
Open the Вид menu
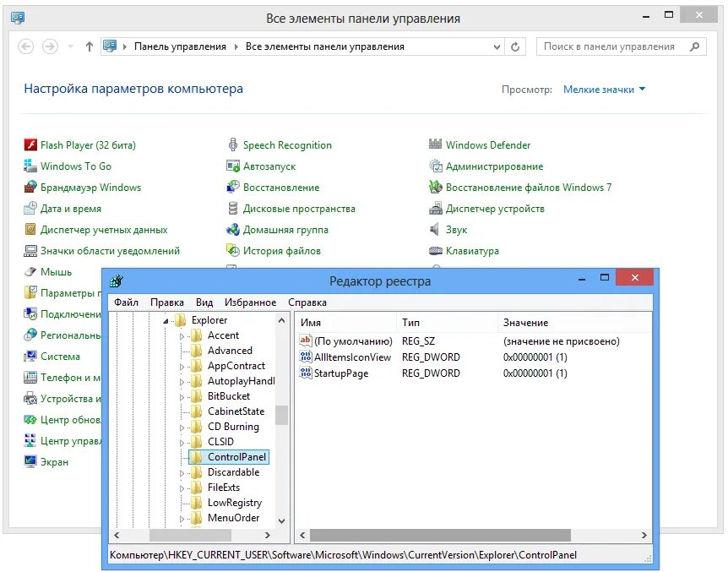[x=204, y=302]
